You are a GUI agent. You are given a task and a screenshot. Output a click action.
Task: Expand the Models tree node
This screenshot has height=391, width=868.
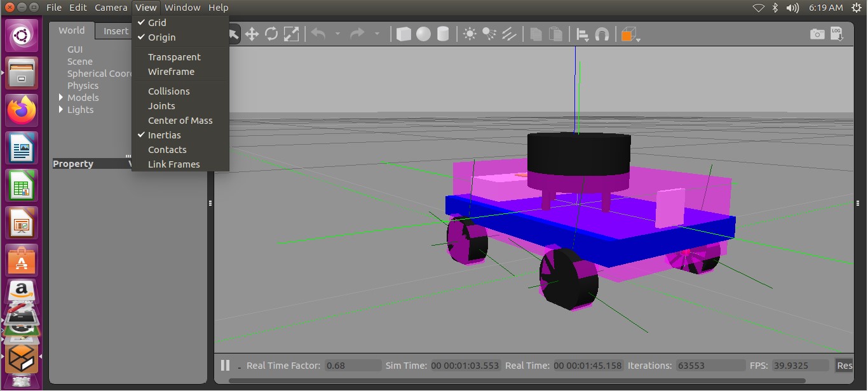[x=61, y=98]
